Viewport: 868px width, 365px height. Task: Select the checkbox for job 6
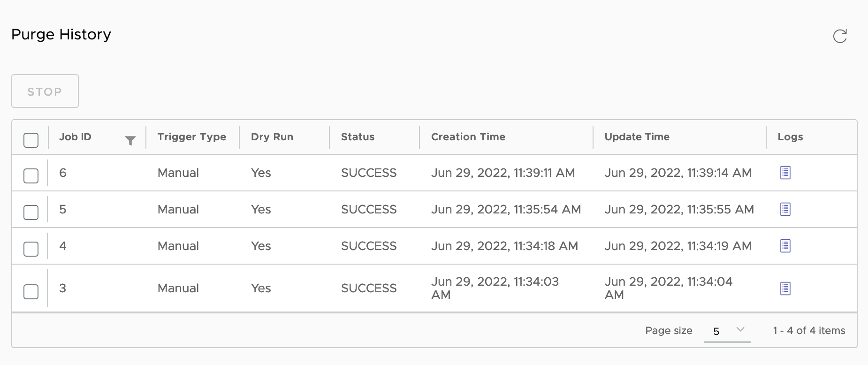click(x=31, y=176)
